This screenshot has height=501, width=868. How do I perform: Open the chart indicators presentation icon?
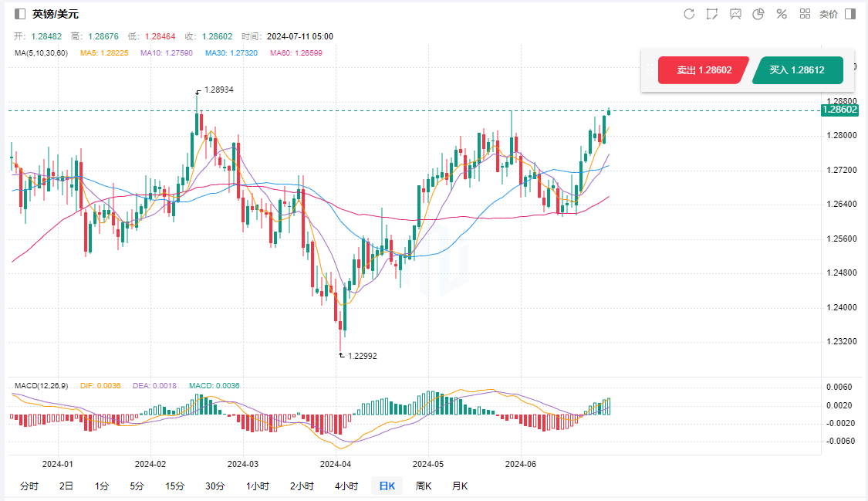tap(735, 14)
